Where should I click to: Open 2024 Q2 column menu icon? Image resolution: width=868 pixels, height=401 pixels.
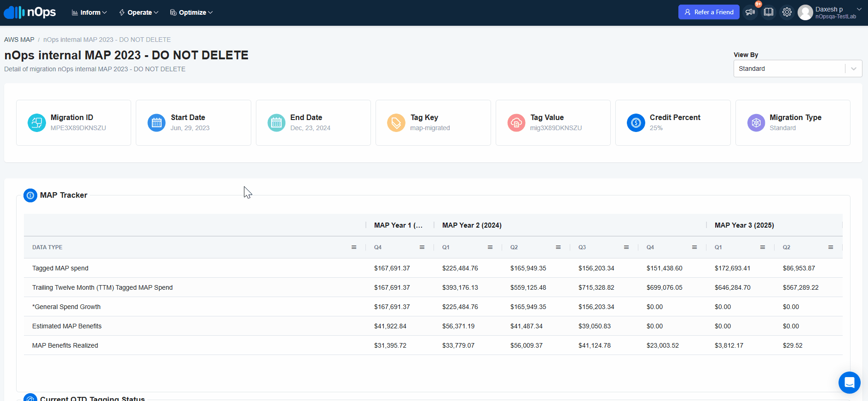(x=558, y=247)
